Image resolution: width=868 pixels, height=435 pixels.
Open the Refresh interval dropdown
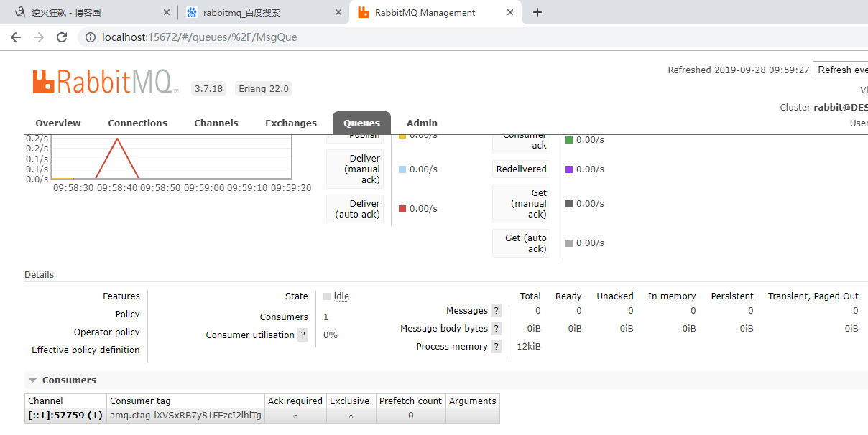coord(841,70)
